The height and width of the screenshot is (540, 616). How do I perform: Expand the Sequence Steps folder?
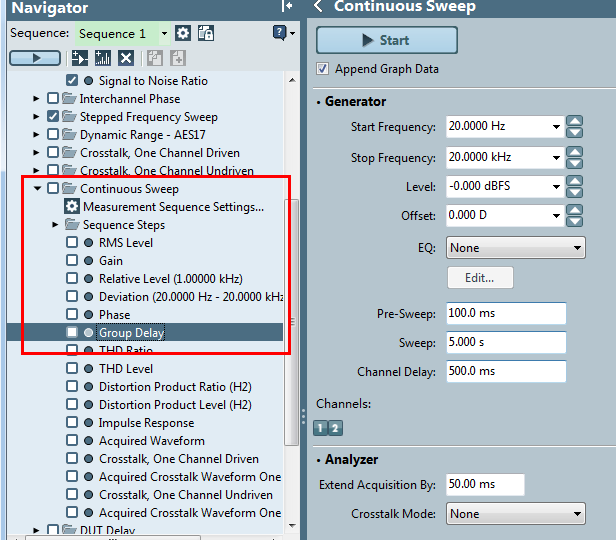tap(55, 225)
